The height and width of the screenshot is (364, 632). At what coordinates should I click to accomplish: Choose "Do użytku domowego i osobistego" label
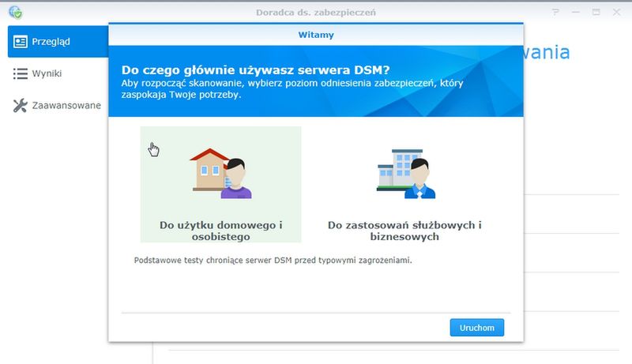221,231
